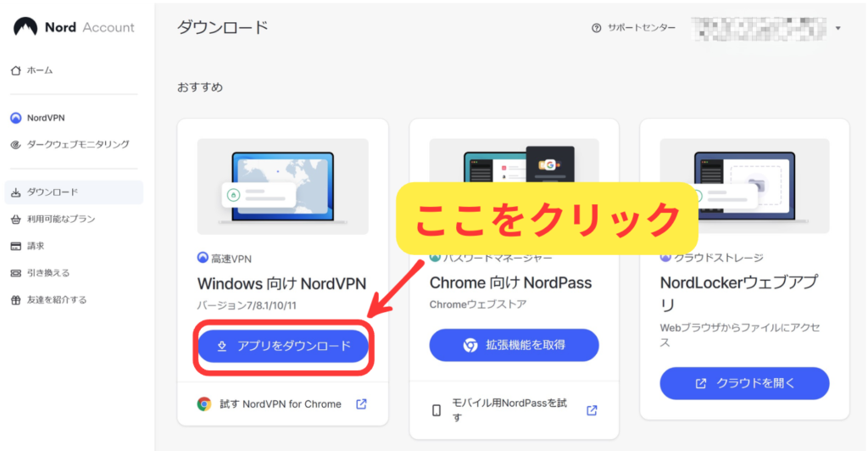Click the クラウドを開く button

click(744, 383)
